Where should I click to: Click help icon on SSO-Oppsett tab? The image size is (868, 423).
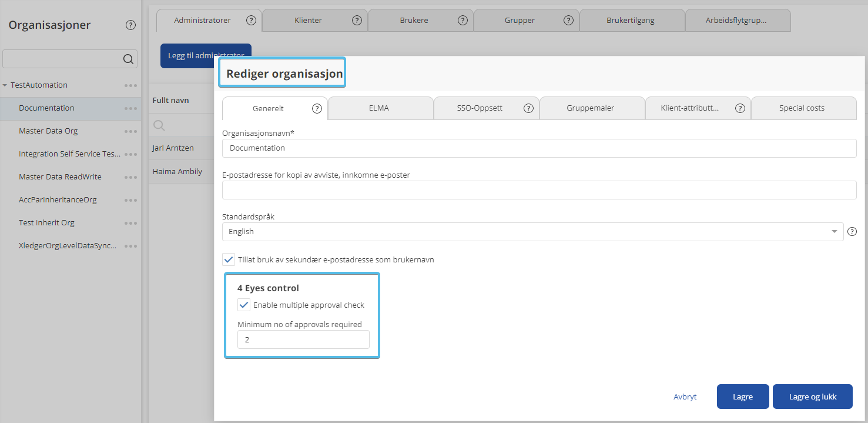[528, 108]
